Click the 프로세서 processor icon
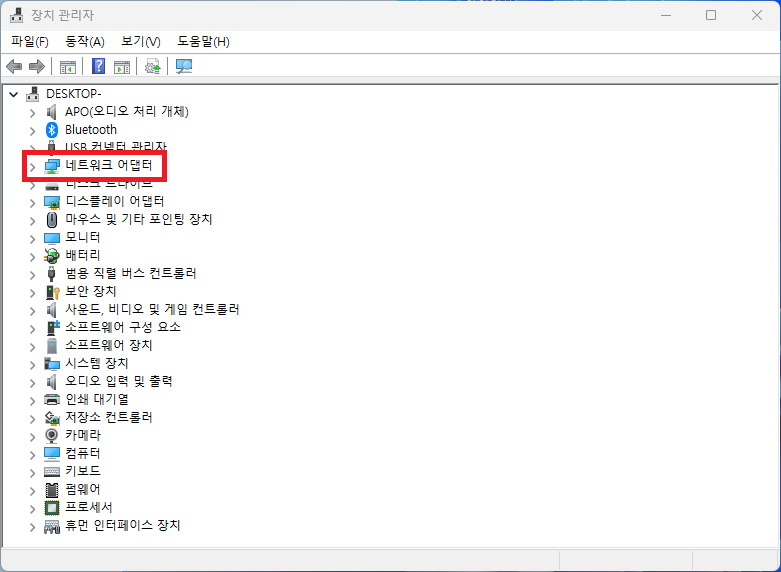Viewport: 781px width, 572px height. [x=52, y=508]
